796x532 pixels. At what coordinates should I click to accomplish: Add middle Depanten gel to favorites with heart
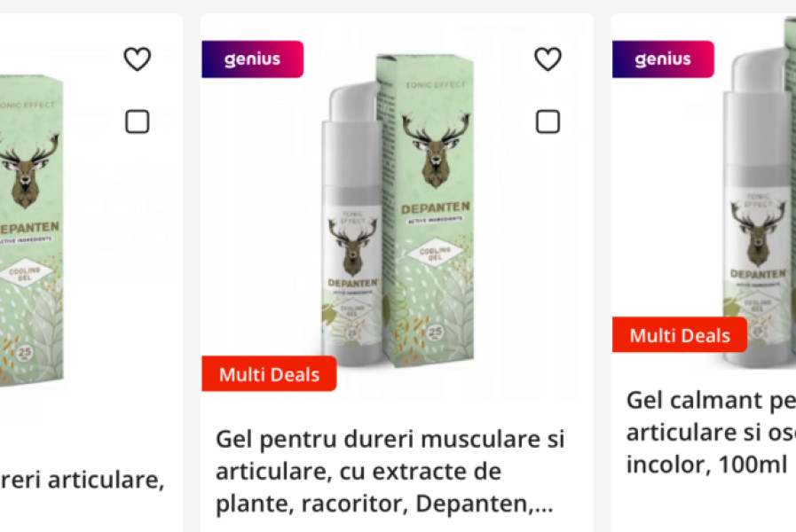pos(548,59)
